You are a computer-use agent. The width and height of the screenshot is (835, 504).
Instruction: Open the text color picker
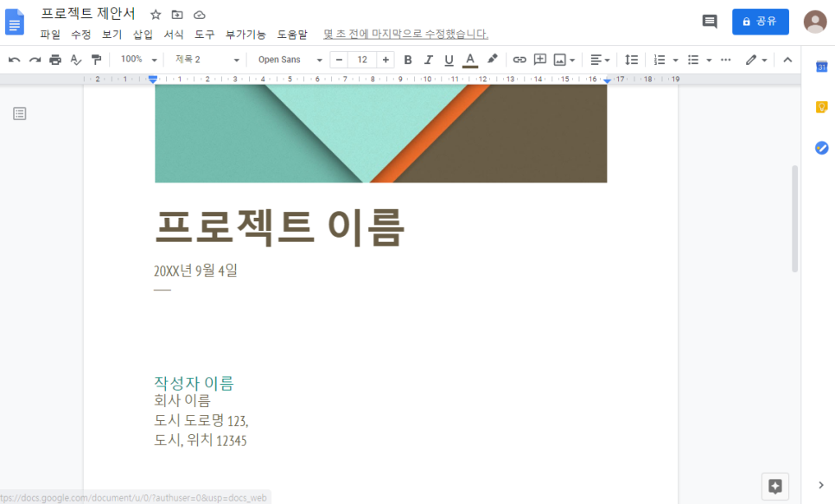(469, 60)
